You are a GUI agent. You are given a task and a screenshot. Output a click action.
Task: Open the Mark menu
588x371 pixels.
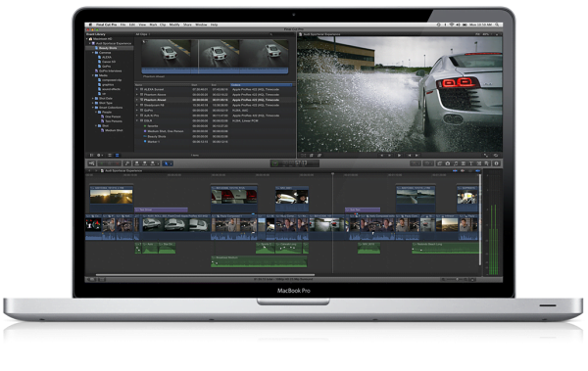tap(154, 24)
